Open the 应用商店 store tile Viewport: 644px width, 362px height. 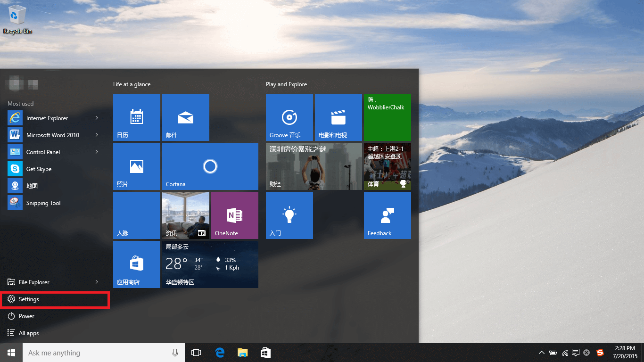click(137, 264)
